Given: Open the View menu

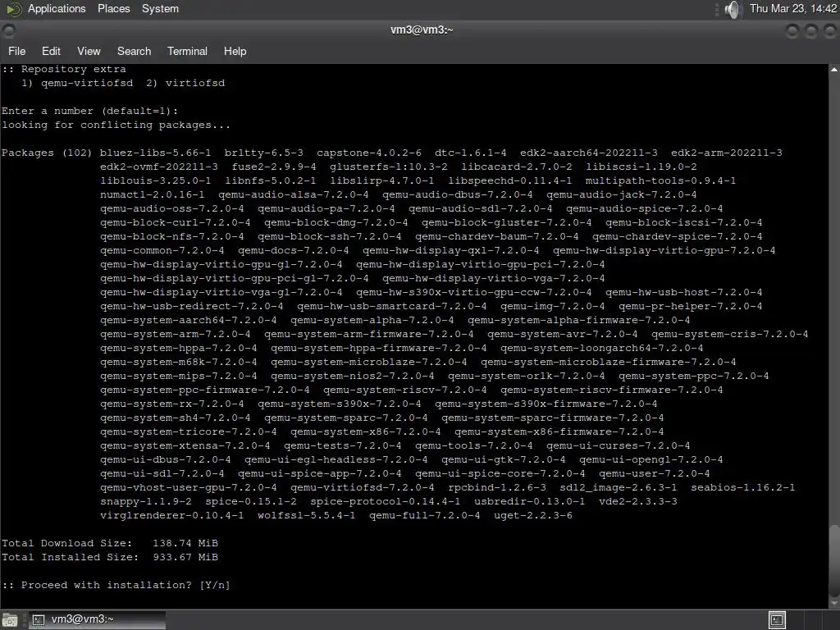Looking at the screenshot, I should point(89,52).
